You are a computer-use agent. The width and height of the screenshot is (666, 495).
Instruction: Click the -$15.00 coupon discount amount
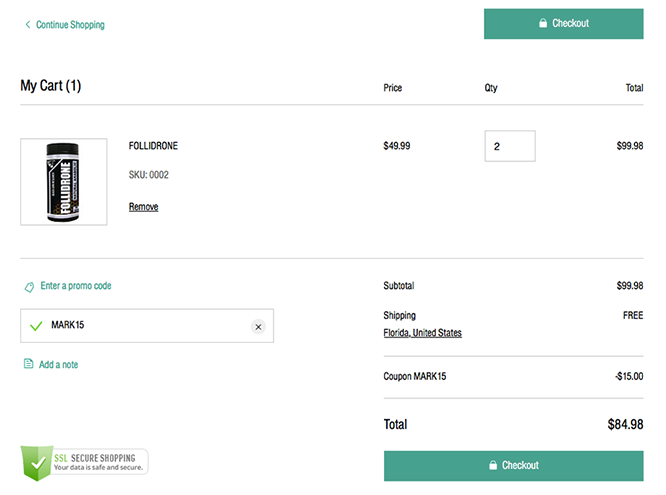click(629, 376)
